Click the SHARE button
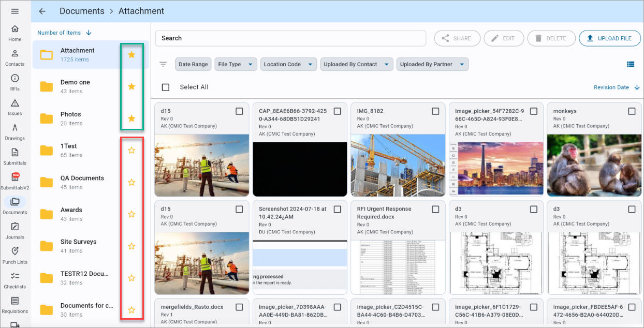The width and height of the screenshot is (644, 328). tap(457, 38)
